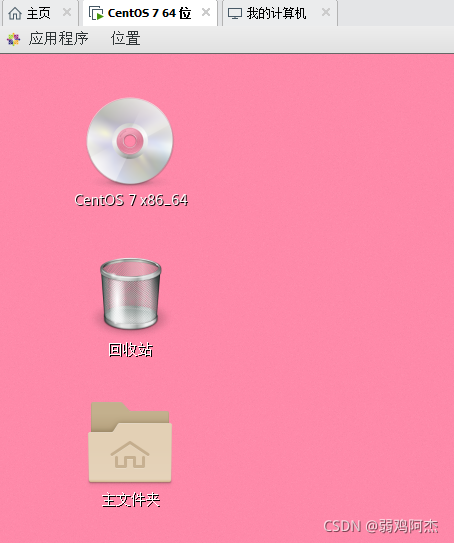Click the VM running icon on CentOS tab

96,14
